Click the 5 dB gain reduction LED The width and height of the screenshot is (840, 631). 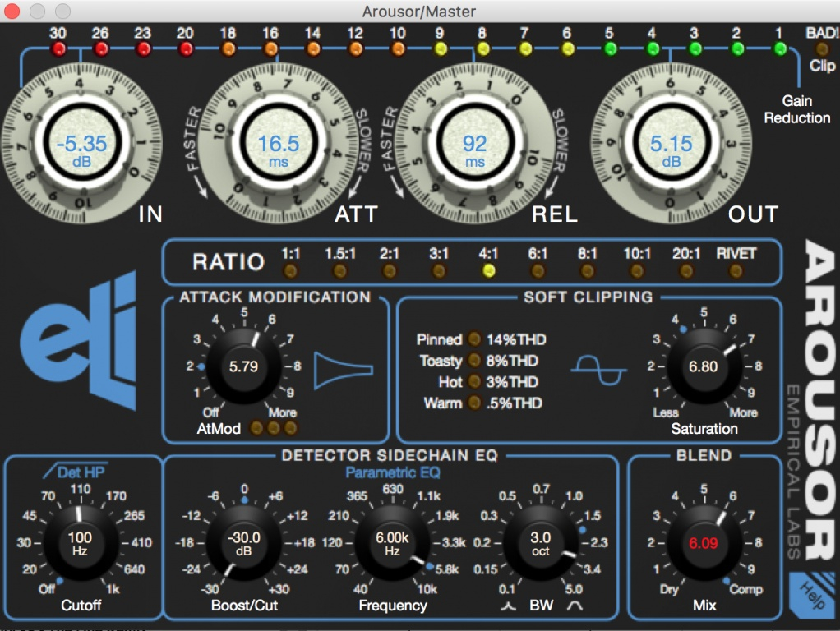pyautogui.click(x=610, y=49)
